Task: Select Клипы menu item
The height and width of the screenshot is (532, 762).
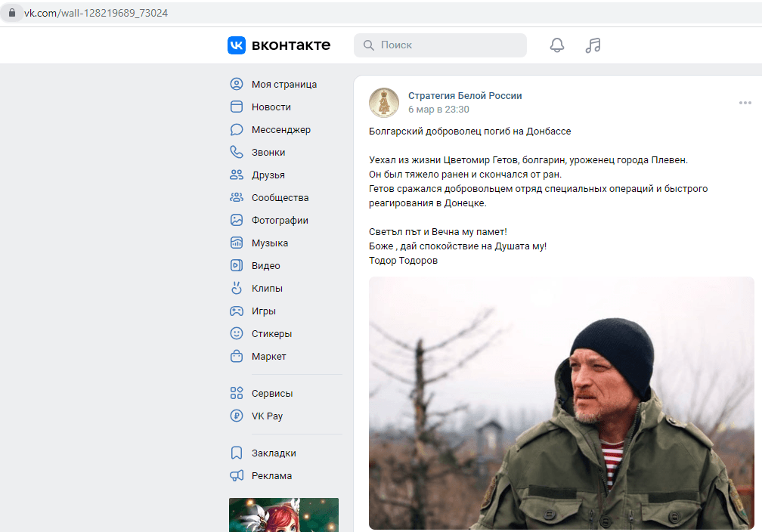Action: pyautogui.click(x=267, y=288)
